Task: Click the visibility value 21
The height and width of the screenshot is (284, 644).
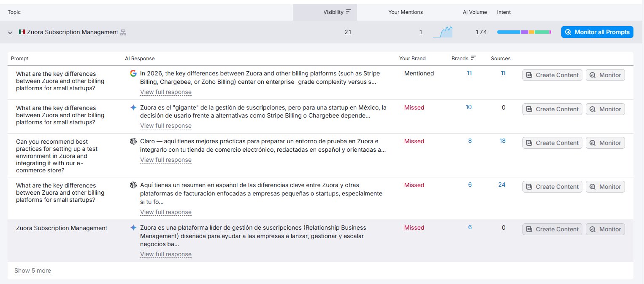Action: pyautogui.click(x=348, y=32)
